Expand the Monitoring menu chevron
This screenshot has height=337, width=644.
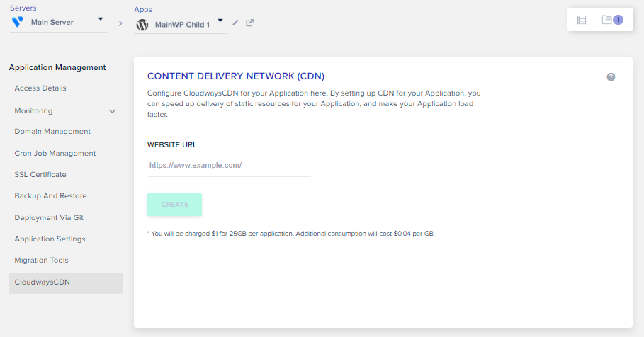(x=112, y=111)
